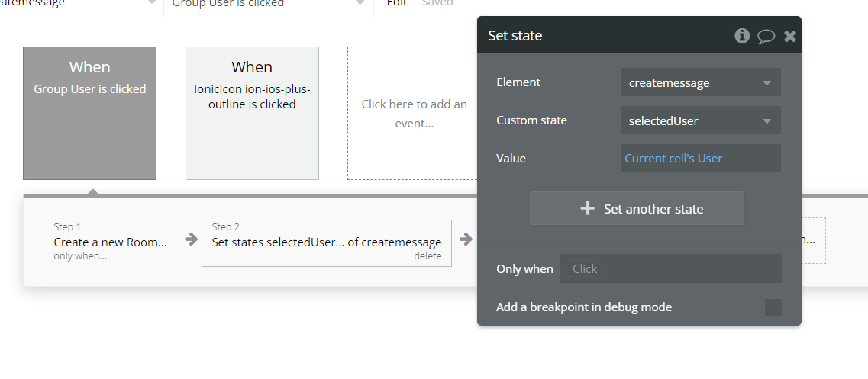Click the 'Current cell's User' value expression

pos(673,159)
